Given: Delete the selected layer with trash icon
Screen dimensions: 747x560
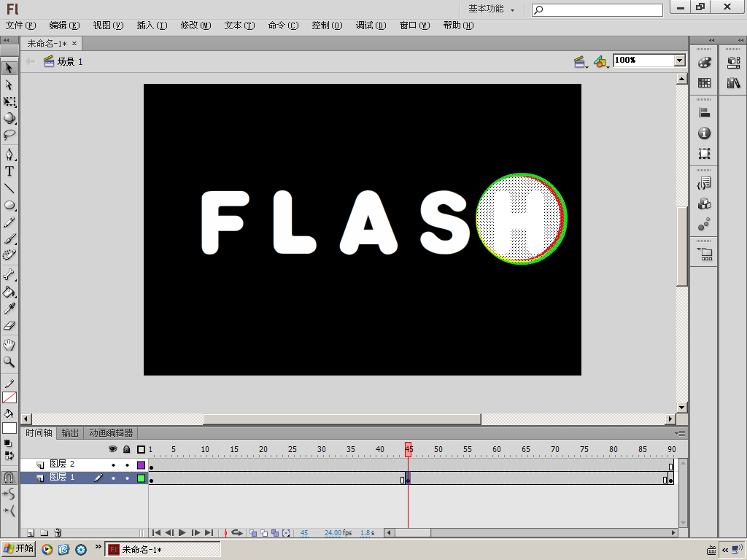Looking at the screenshot, I should [x=58, y=532].
